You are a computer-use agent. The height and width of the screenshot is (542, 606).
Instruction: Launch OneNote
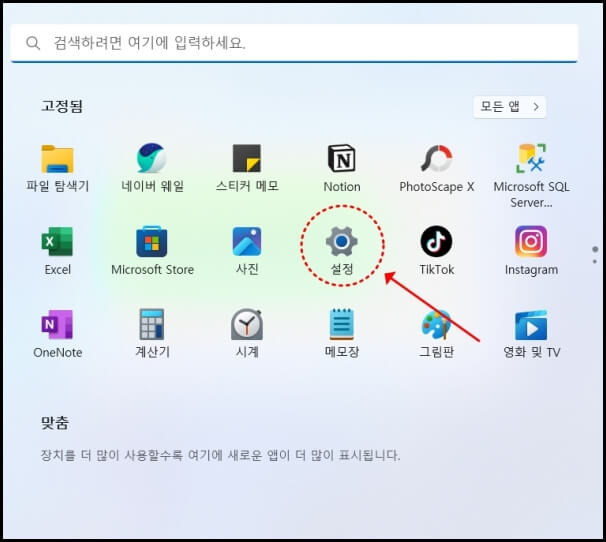[58, 334]
